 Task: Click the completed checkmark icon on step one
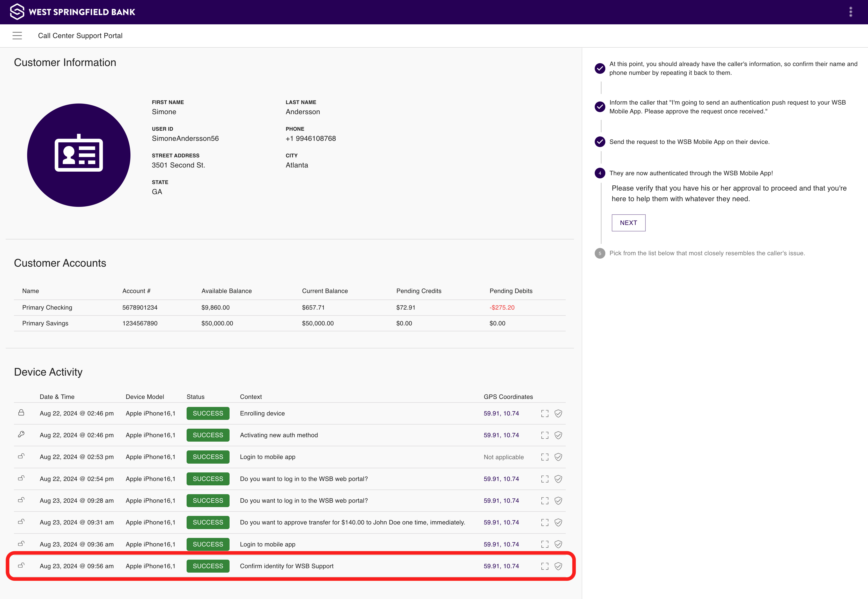pyautogui.click(x=600, y=69)
